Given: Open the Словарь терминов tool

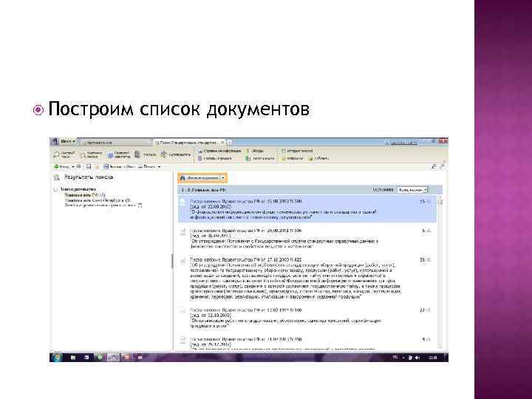Looking at the screenshot, I should pos(215,158).
